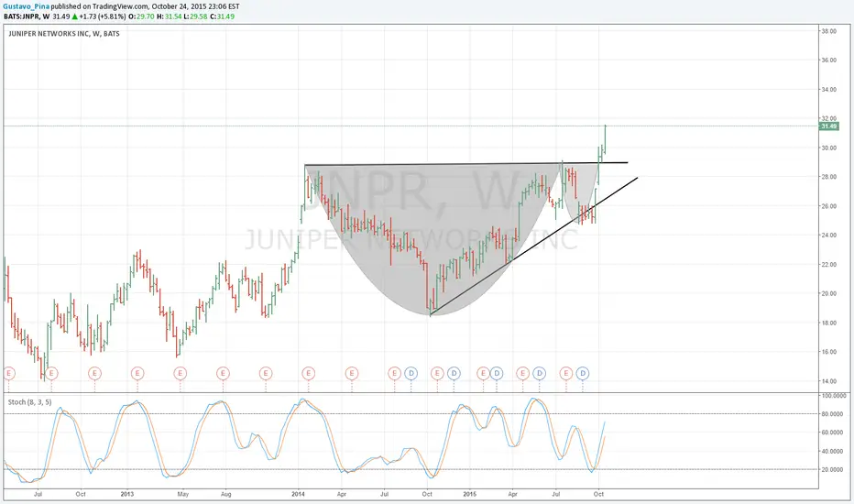Click the 2015 label on time axis
The width and height of the screenshot is (854, 504).
[469, 494]
